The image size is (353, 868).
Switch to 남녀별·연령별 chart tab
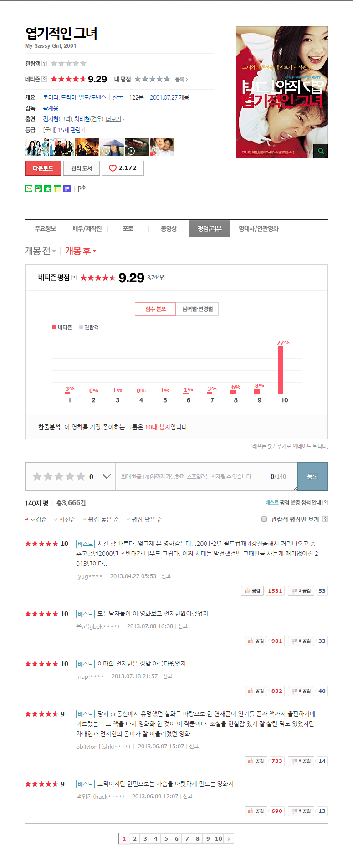197,309
